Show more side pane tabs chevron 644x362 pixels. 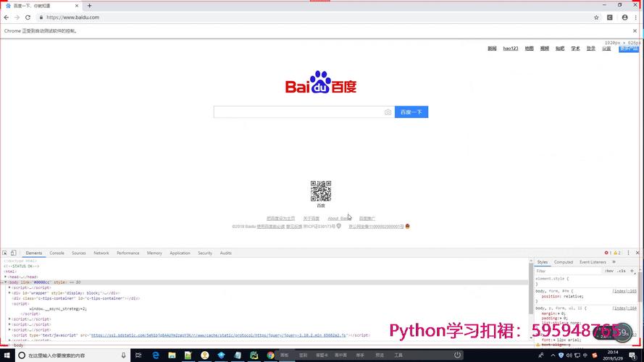pos(614,262)
